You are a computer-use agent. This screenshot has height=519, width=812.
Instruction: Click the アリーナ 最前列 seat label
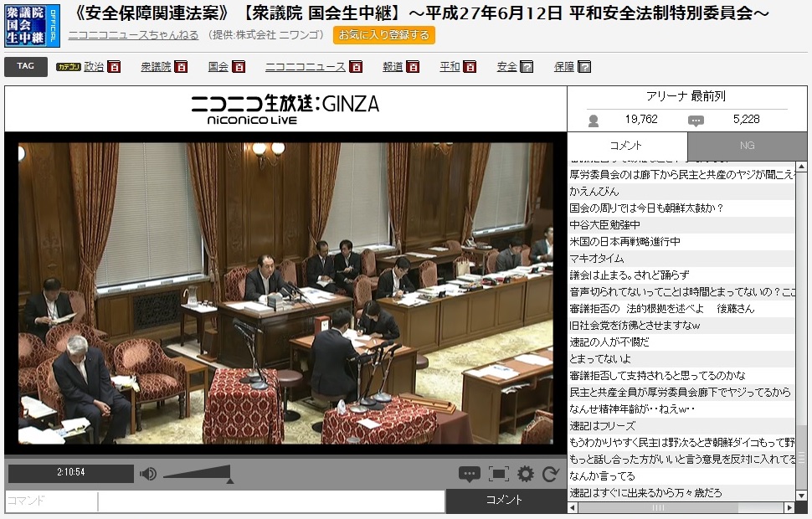[686, 96]
